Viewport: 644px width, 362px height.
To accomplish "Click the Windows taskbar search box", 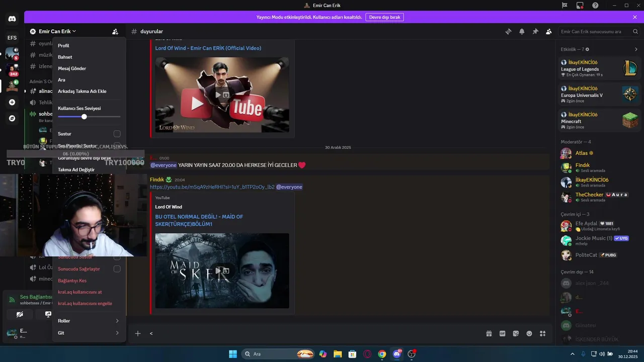I will click(x=278, y=354).
